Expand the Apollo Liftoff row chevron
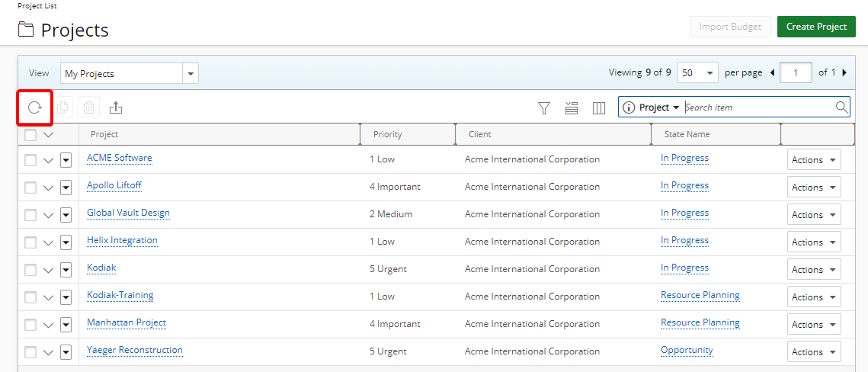 coord(49,188)
